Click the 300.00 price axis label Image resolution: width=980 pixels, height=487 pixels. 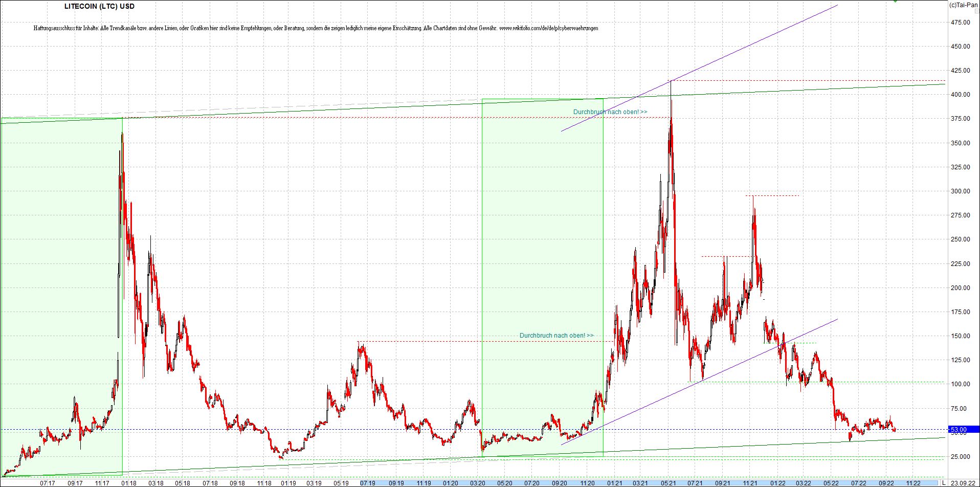pos(960,191)
